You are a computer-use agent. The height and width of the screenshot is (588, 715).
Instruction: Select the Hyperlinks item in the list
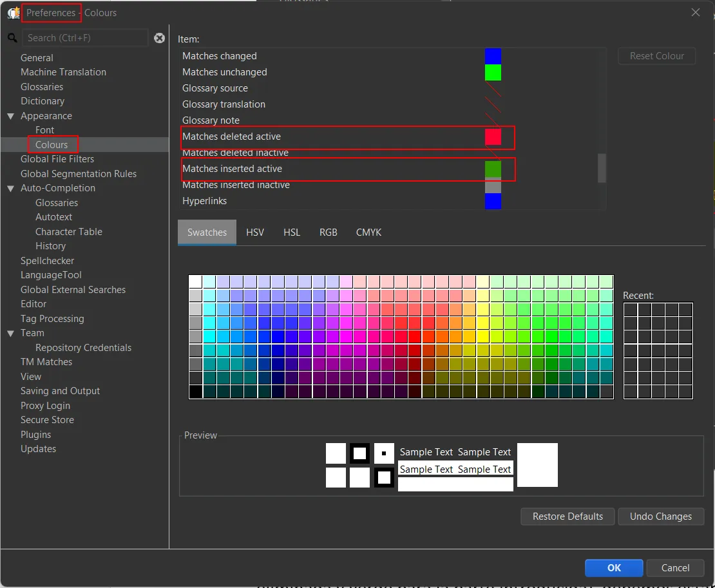(204, 201)
